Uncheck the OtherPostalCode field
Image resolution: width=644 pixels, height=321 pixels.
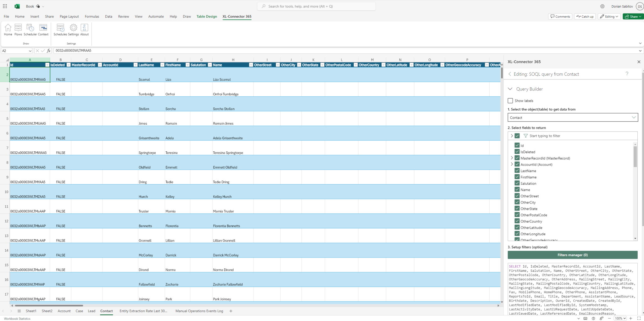click(x=517, y=215)
